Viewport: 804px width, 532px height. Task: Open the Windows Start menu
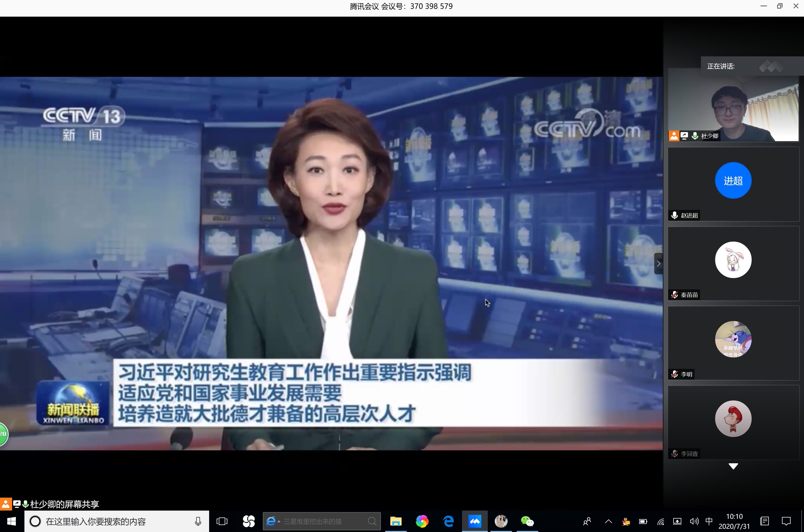click(x=12, y=521)
